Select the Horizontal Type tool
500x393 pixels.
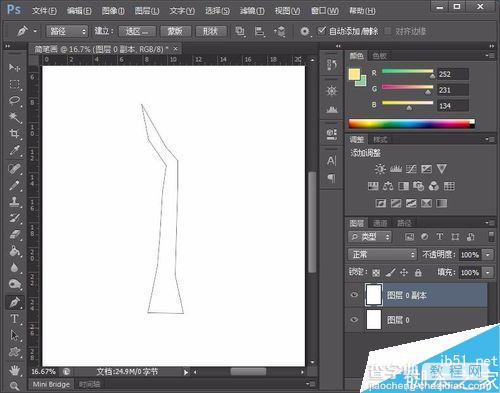tap(14, 319)
